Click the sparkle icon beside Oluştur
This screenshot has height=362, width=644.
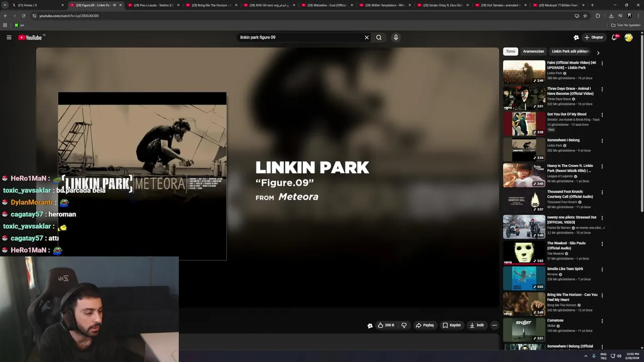click(x=576, y=37)
